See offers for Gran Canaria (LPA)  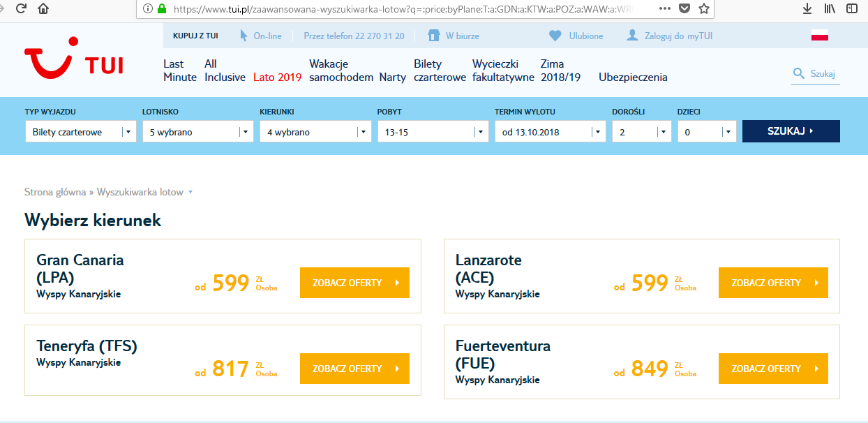pyautogui.click(x=354, y=283)
